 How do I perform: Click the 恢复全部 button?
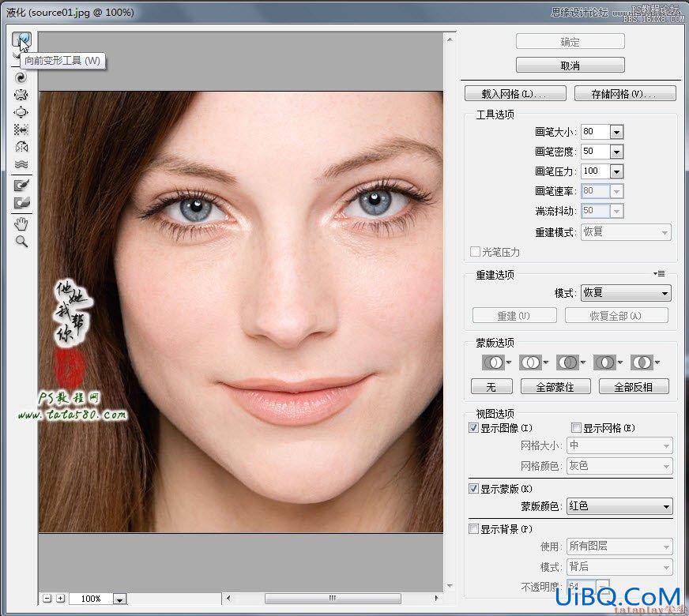[x=616, y=316]
